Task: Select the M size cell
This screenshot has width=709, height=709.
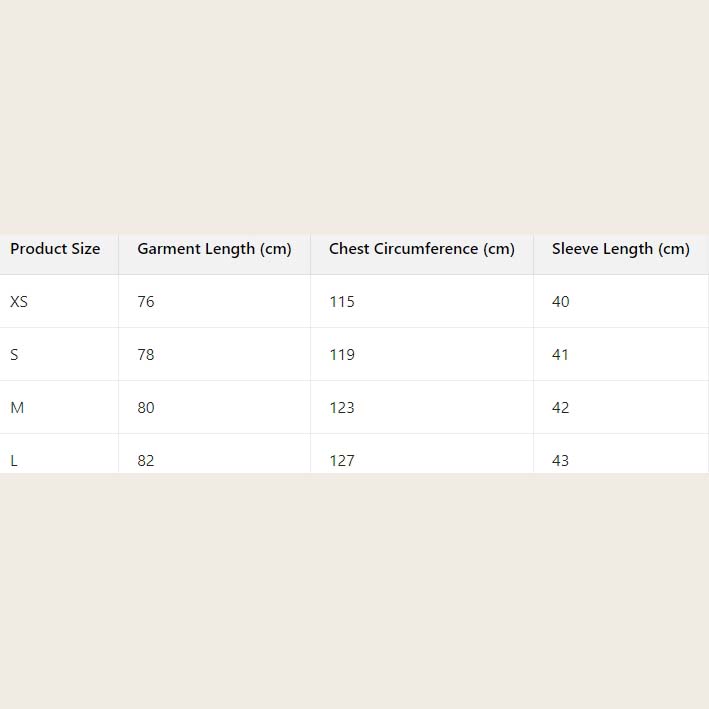Action: click(x=17, y=408)
